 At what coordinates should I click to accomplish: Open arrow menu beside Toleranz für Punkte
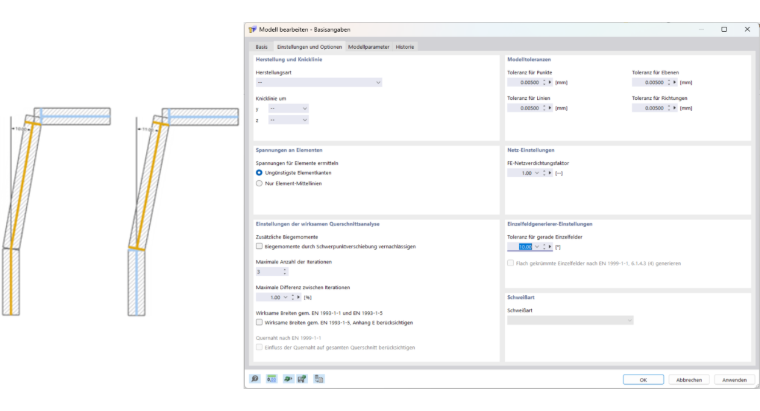(x=550, y=82)
